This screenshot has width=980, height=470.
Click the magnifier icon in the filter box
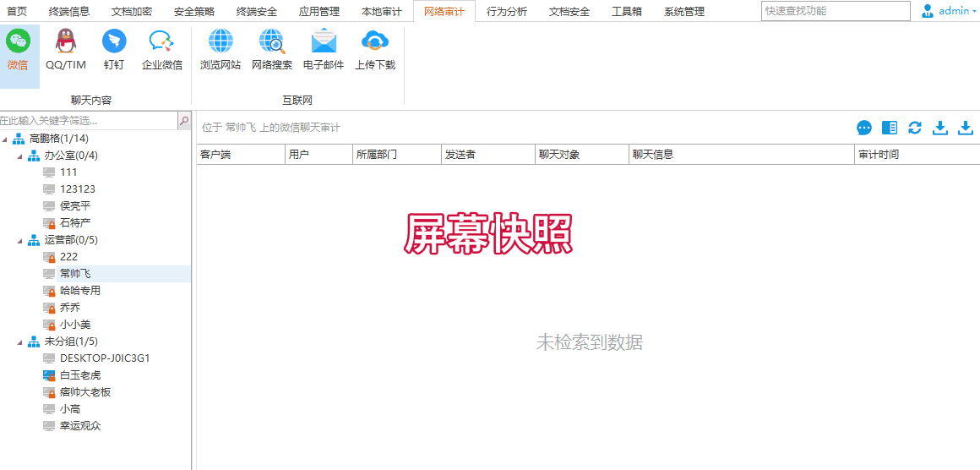(x=184, y=121)
